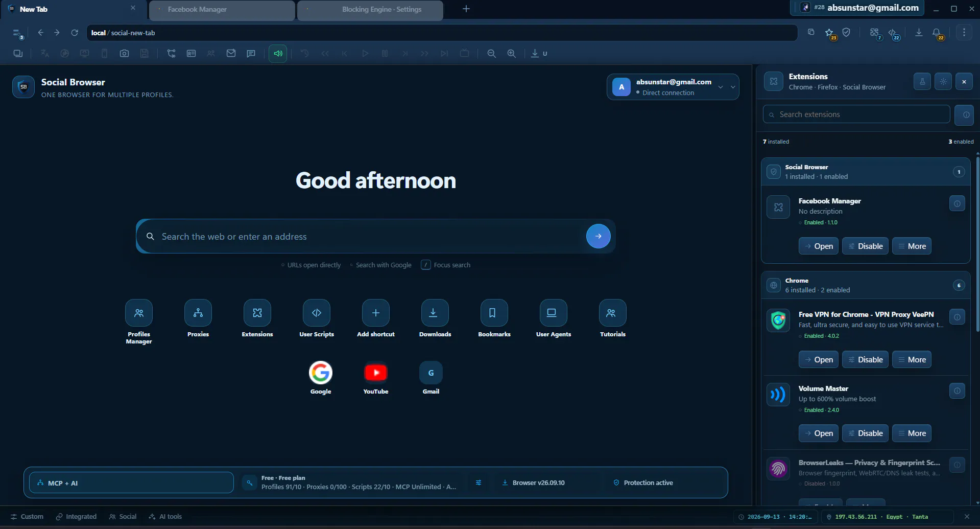
Task: Click the shield protection icon in address bar
Action: (846, 33)
